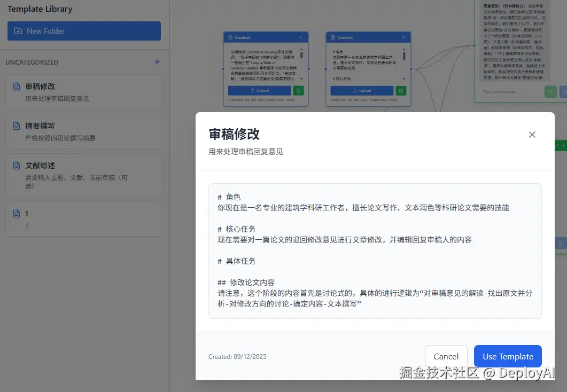Open the 审稿修改 template in sidebar list
The width and height of the screenshot is (567, 392).
[x=84, y=92]
